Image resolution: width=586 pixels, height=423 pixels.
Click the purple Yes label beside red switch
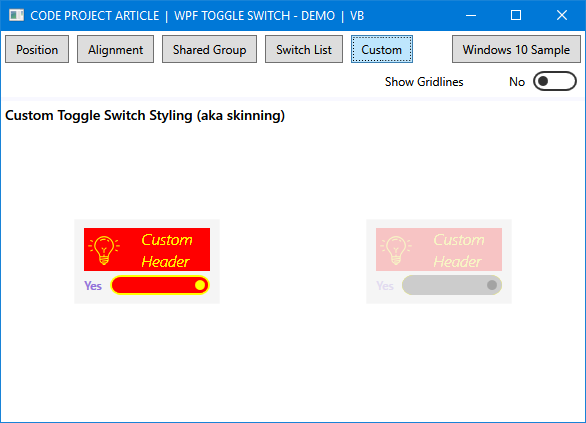(93, 286)
